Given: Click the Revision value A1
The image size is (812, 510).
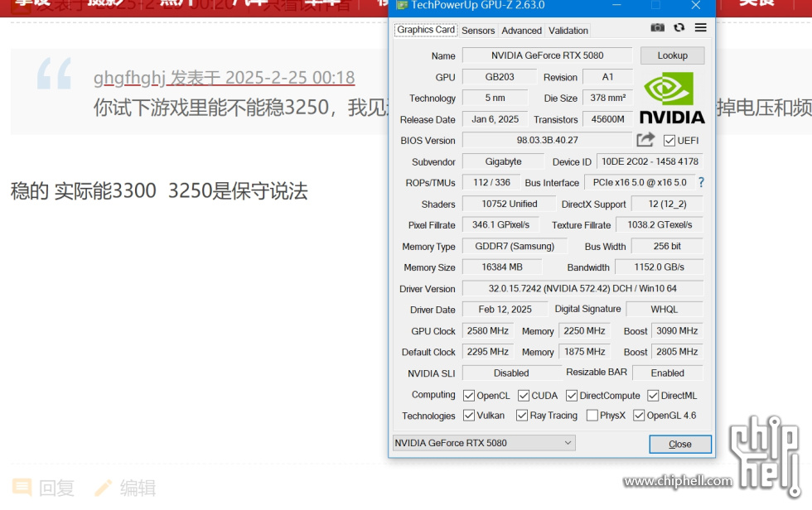Looking at the screenshot, I should [607, 77].
